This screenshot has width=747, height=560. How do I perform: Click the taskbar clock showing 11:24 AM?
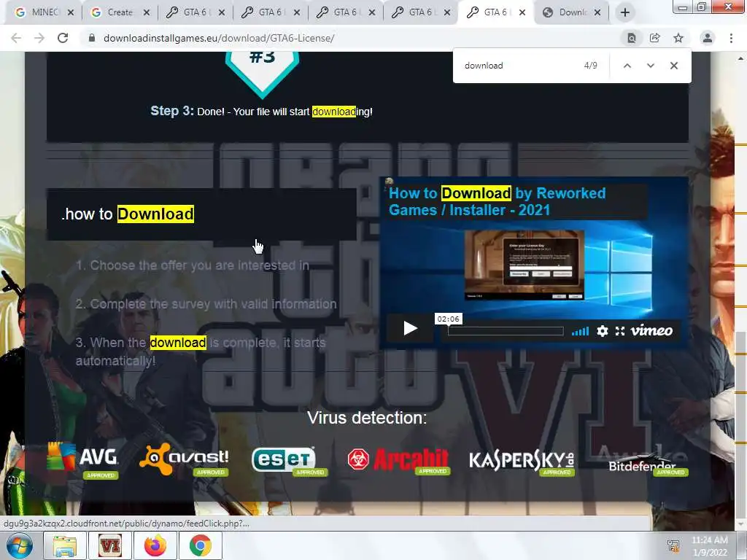pos(709,545)
